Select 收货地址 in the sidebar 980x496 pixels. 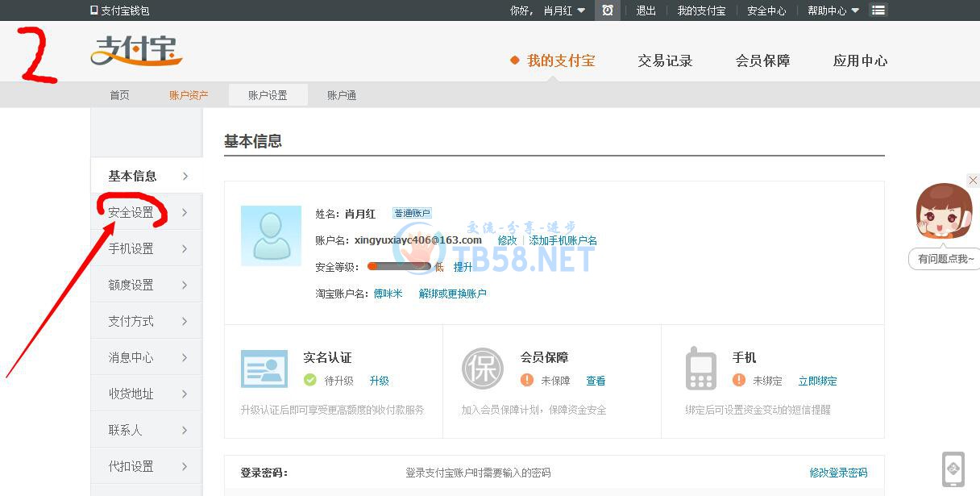(147, 394)
